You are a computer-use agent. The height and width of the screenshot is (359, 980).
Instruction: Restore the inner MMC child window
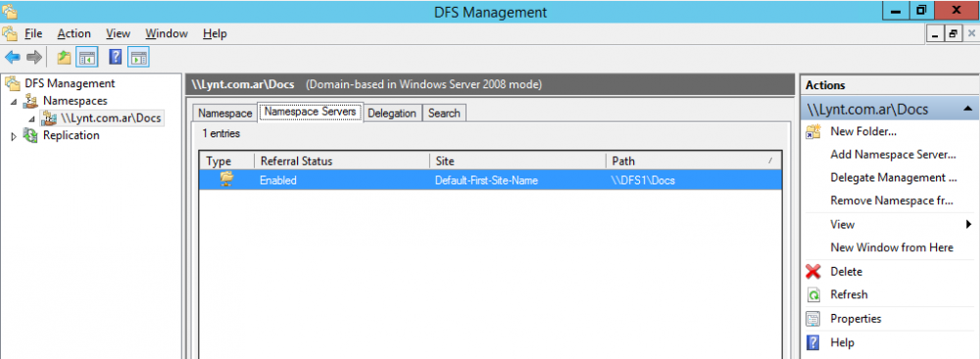pyautogui.click(x=953, y=34)
